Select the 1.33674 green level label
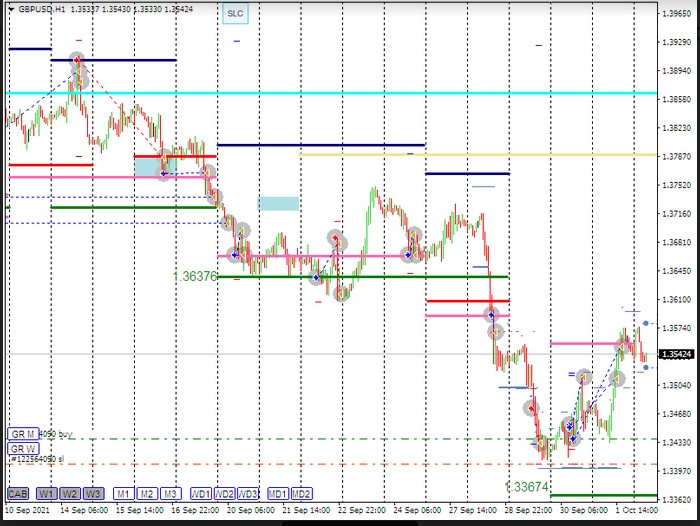700x526 pixels. click(527, 487)
